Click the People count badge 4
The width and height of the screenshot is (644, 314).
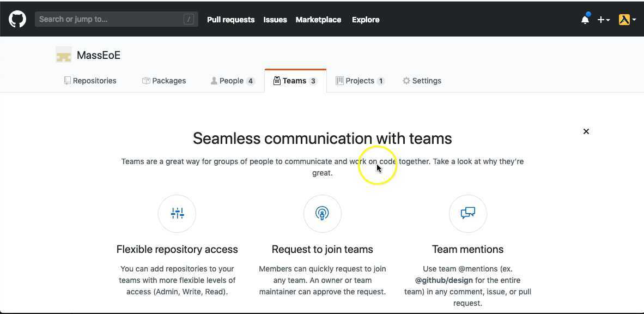click(250, 81)
